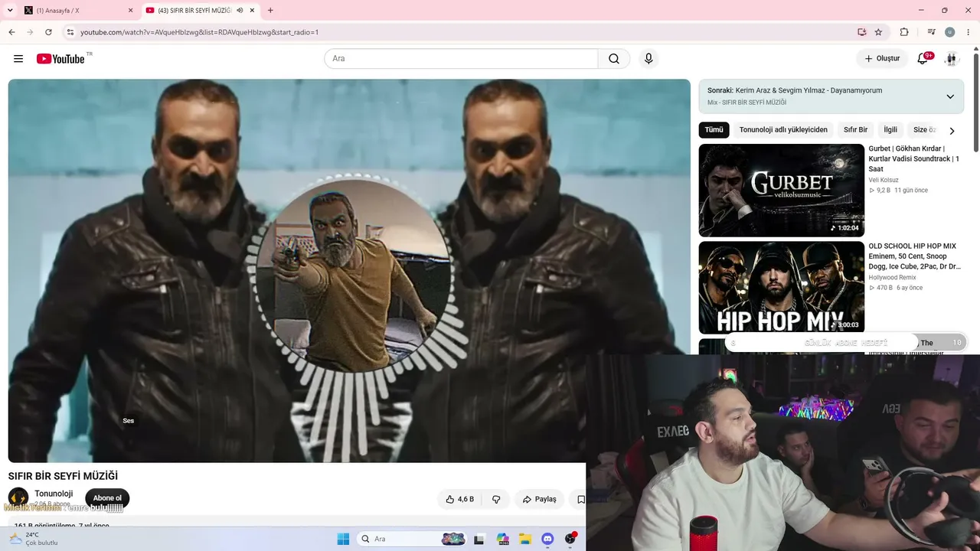Install app icon in the address bar

tap(862, 32)
